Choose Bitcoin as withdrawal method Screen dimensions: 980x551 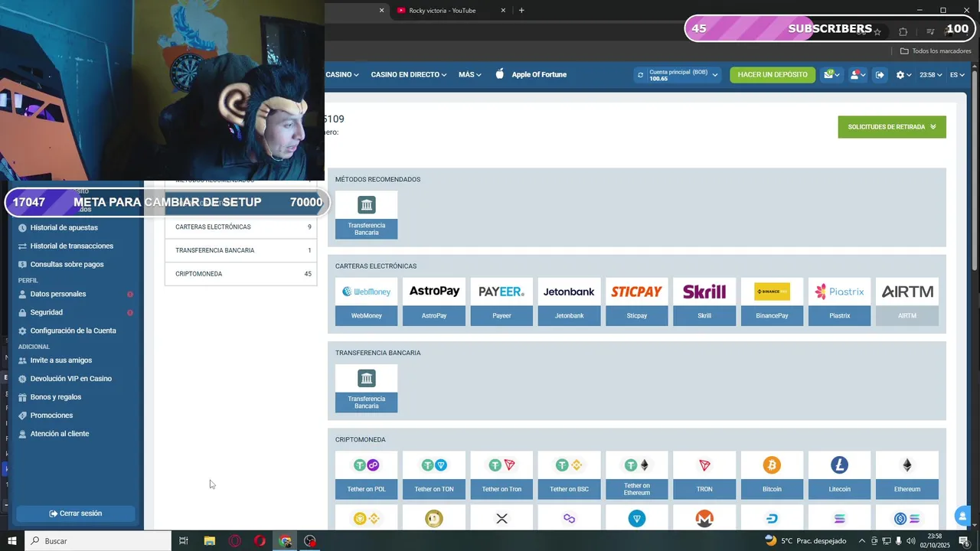pos(772,475)
